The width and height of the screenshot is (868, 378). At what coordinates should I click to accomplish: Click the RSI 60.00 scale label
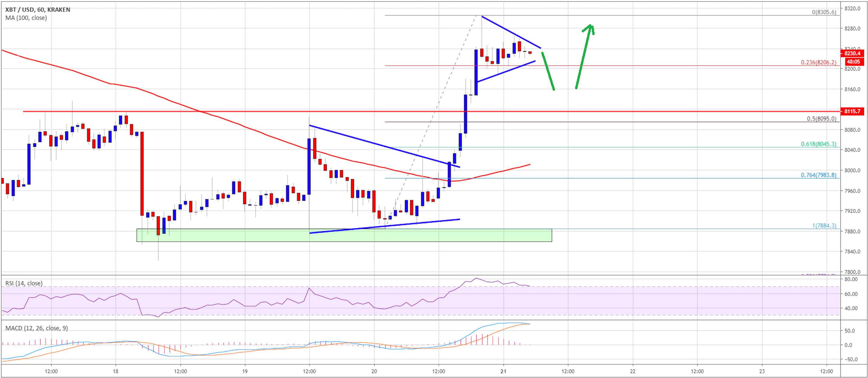(x=851, y=294)
